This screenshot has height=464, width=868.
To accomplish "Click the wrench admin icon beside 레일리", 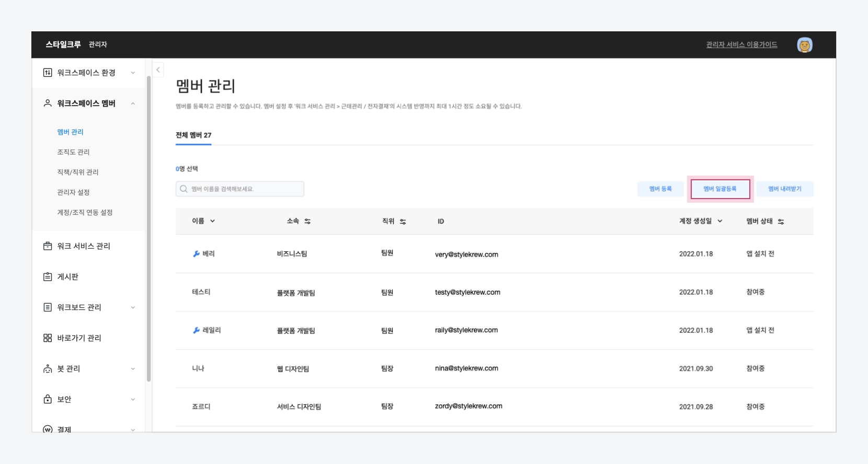I will click(x=196, y=330).
